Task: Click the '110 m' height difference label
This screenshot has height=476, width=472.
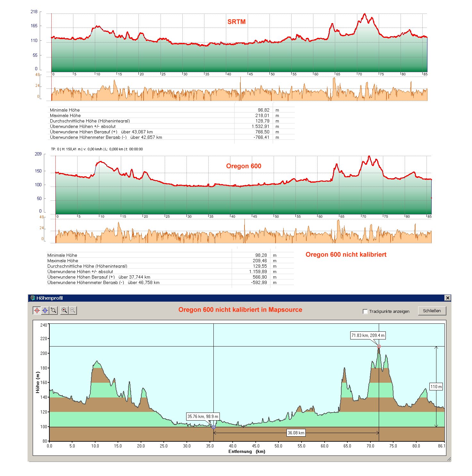Action: click(x=436, y=387)
